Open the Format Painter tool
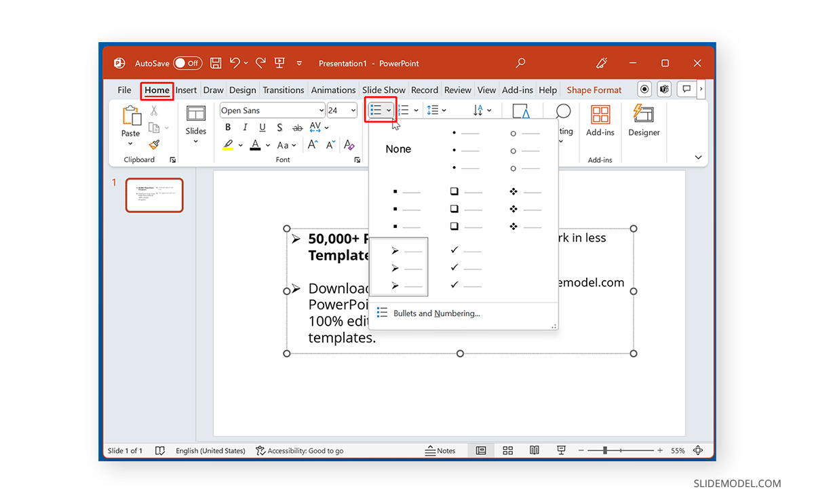The width and height of the screenshot is (814, 504). pos(155,144)
